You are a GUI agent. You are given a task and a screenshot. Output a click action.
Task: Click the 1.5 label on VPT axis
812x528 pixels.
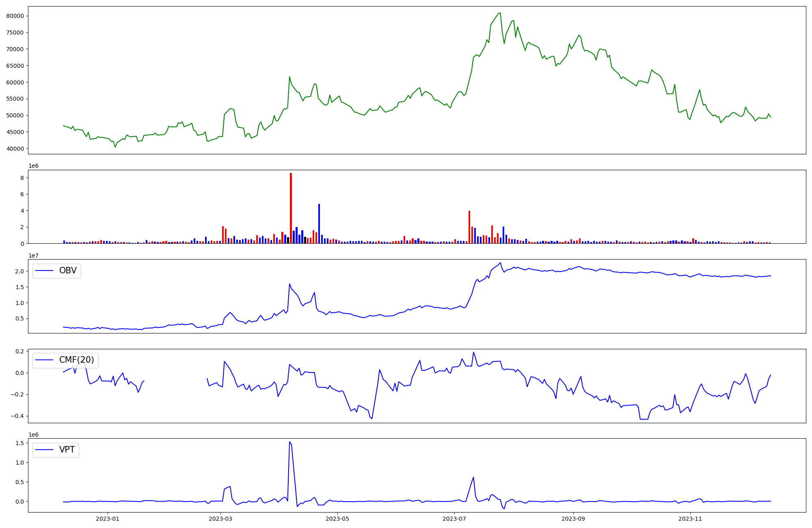[x=20, y=443]
